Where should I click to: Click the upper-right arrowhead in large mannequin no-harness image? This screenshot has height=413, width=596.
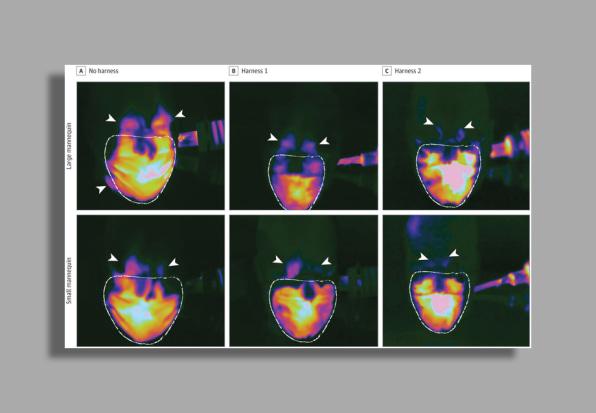[x=180, y=114]
